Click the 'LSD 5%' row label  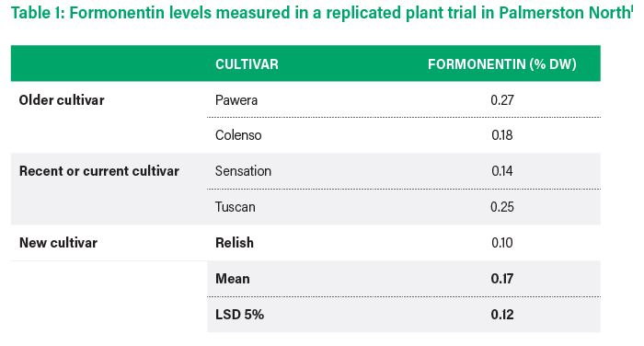239,315
